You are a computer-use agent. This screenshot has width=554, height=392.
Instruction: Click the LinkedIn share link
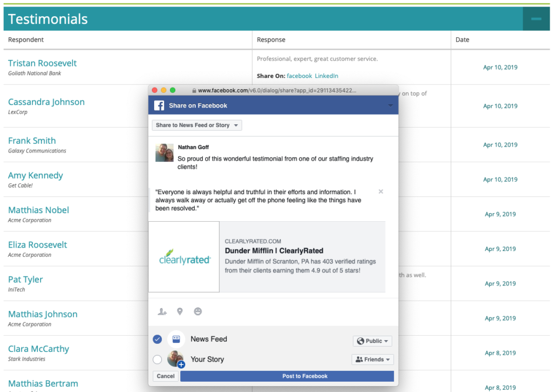coord(326,76)
